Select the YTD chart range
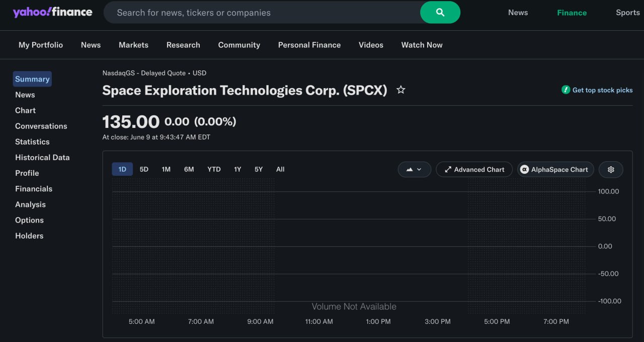The width and height of the screenshot is (644, 342). pyautogui.click(x=214, y=169)
